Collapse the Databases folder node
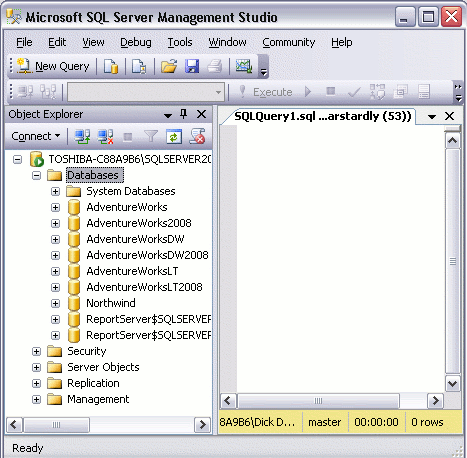The width and height of the screenshot is (467, 458). coord(36,175)
